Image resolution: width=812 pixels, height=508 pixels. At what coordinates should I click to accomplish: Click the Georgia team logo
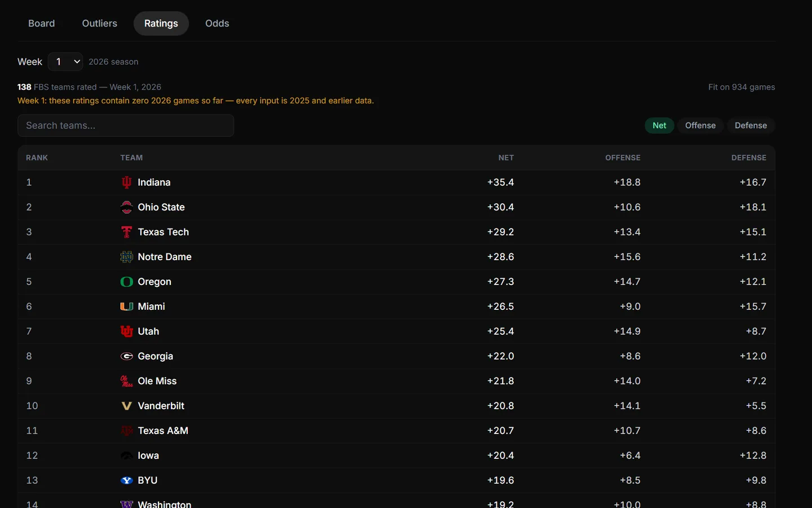126,356
